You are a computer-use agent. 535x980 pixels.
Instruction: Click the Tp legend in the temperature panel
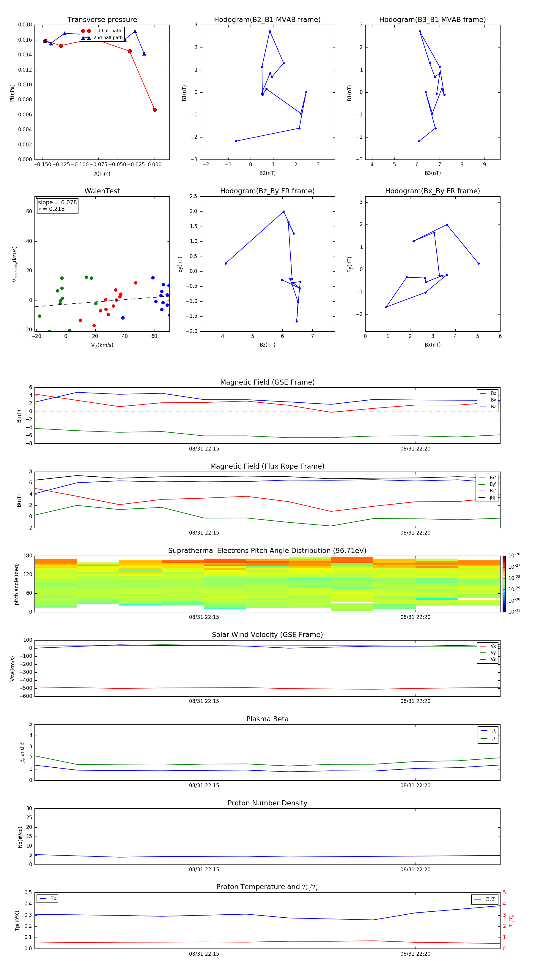coord(48,899)
